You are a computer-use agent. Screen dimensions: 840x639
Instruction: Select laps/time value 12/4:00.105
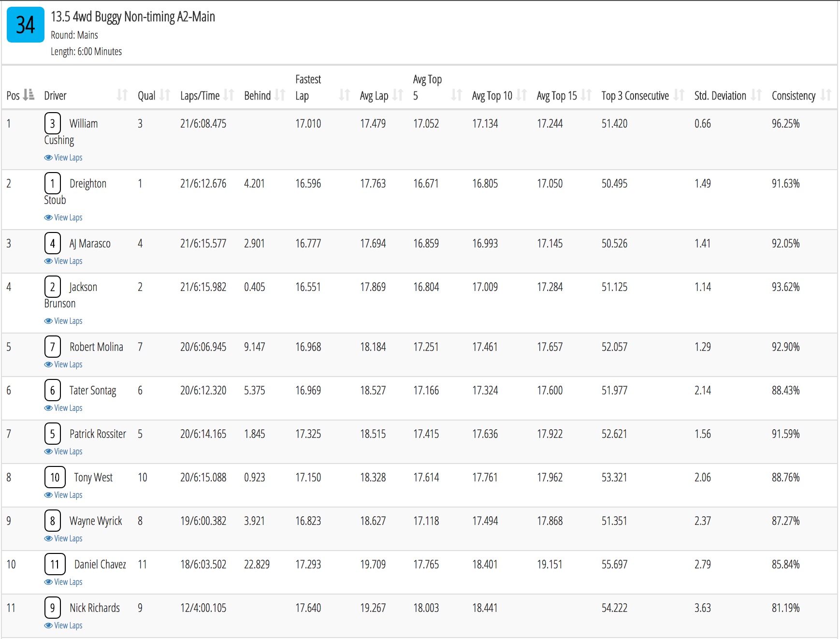[203, 608]
